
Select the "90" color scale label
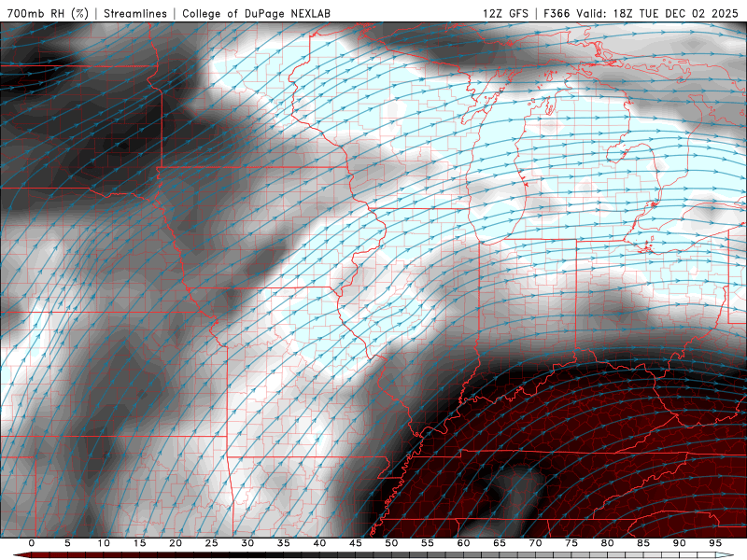coord(679,543)
